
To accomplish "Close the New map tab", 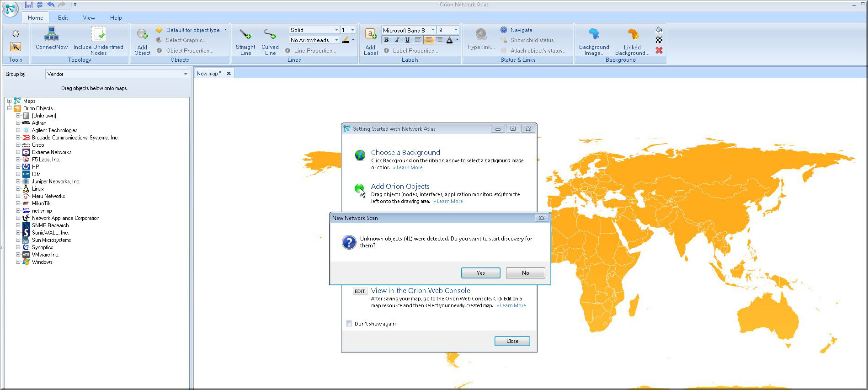I will 229,74.
